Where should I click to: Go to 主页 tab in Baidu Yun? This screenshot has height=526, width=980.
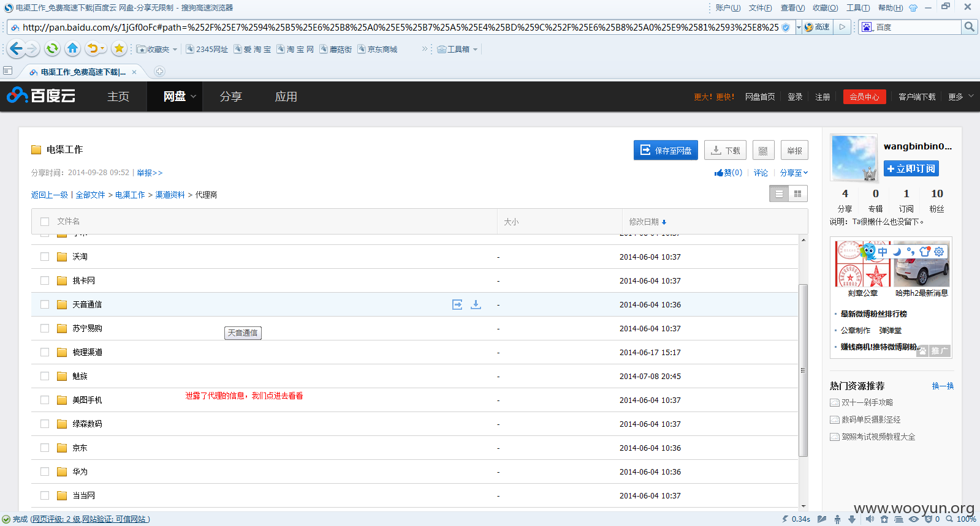tap(118, 97)
